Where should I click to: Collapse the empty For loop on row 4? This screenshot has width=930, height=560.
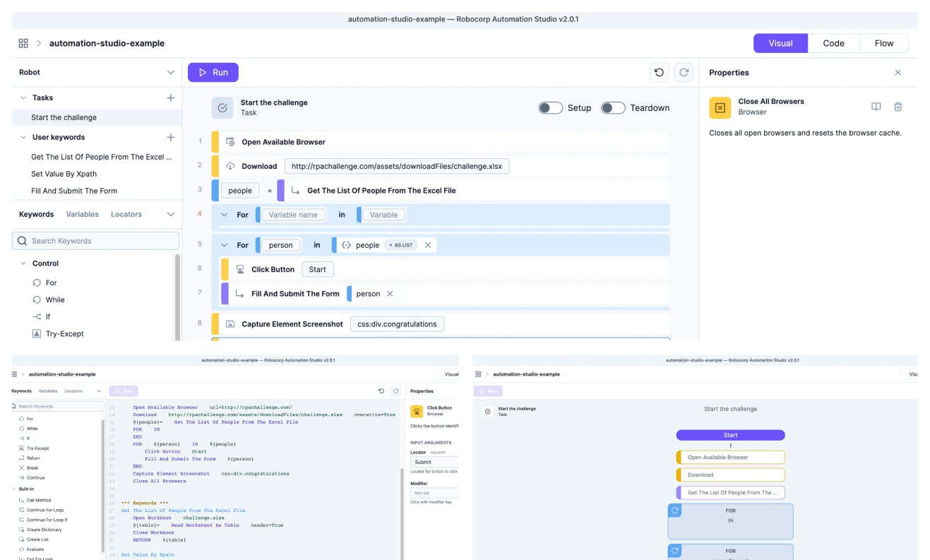225,215
